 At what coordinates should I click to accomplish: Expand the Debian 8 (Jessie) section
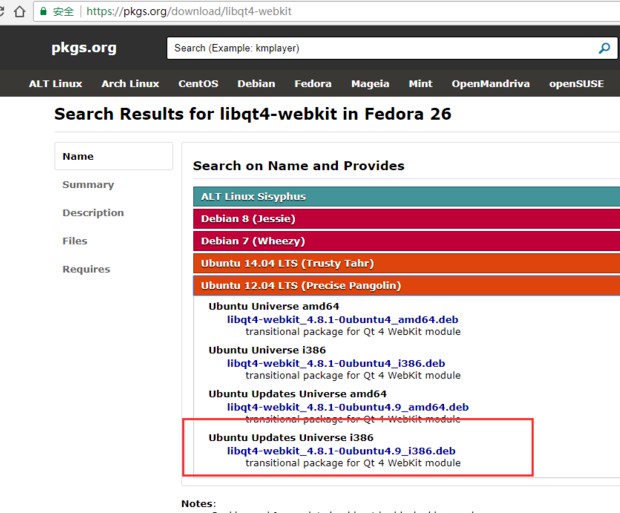tap(406, 219)
